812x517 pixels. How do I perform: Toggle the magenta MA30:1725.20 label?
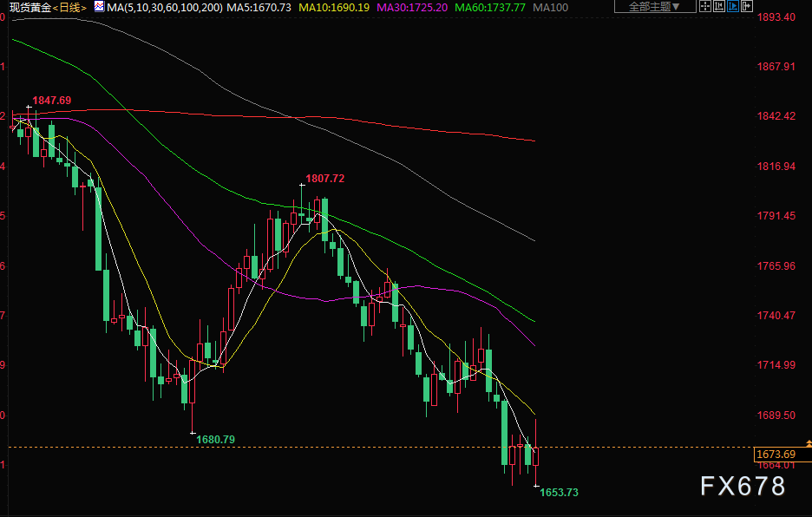point(412,7)
